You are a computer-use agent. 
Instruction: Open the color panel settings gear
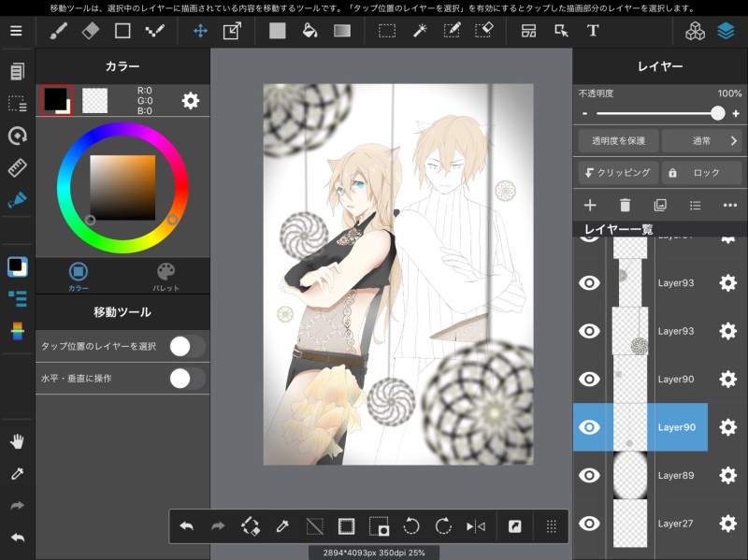pyautogui.click(x=191, y=101)
